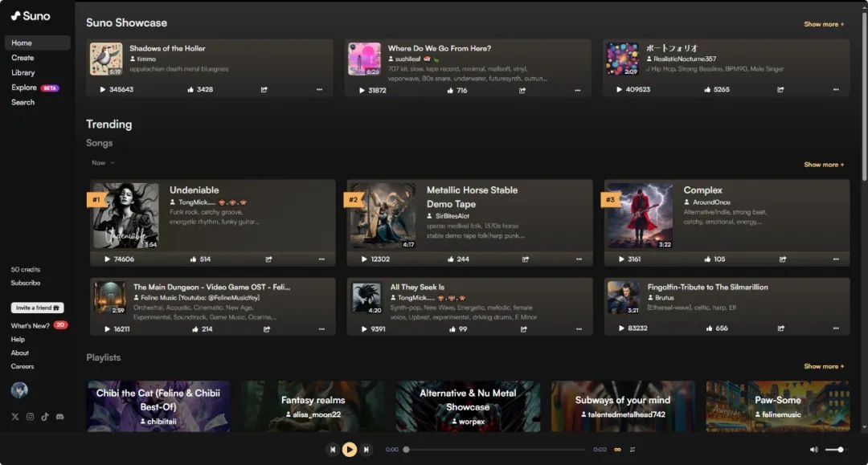Like the Shadows of the Holler song

tap(190, 90)
